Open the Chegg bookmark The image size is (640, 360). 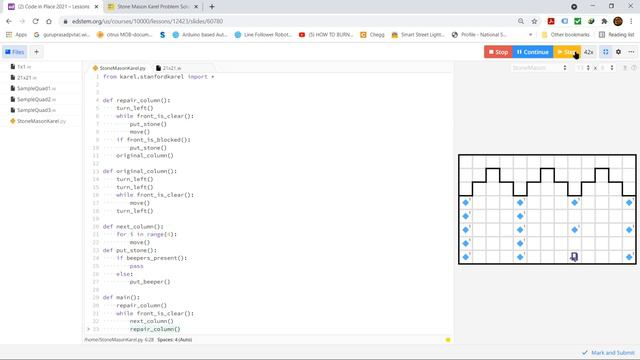[372, 35]
